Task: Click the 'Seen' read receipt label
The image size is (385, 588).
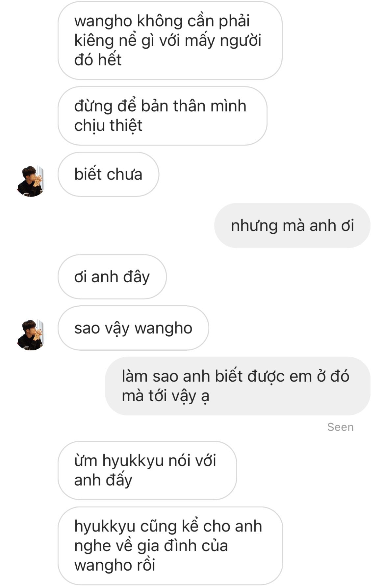Action: tap(340, 427)
